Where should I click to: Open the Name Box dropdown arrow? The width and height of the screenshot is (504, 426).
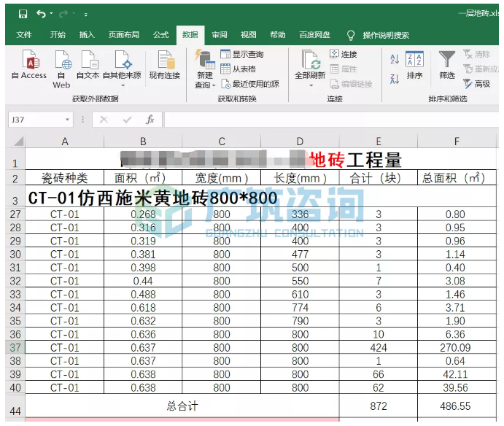pos(68,120)
